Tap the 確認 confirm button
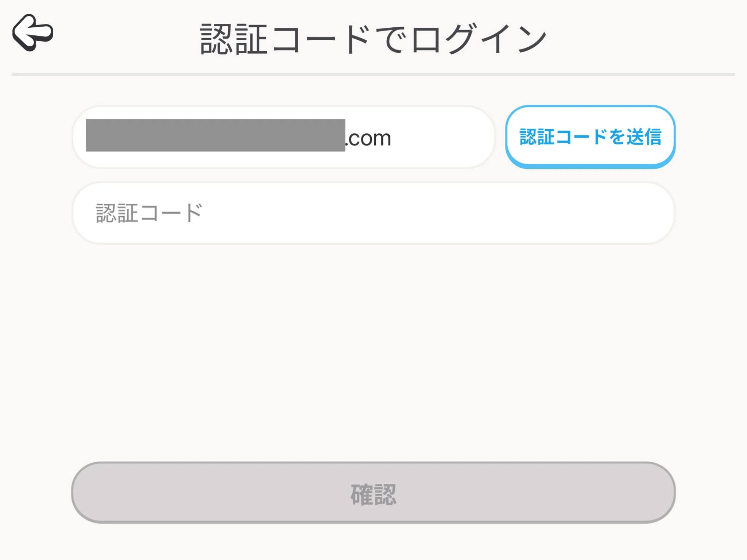 tap(373, 493)
